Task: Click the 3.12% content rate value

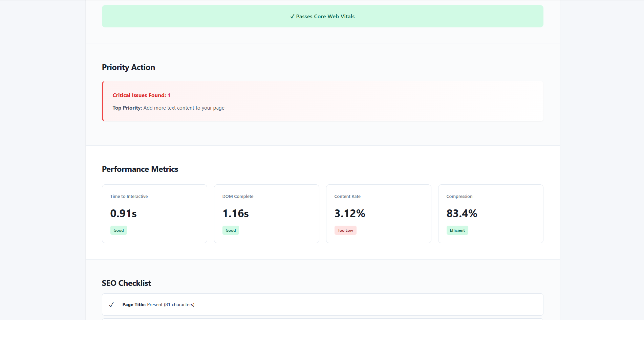Action: tap(349, 213)
